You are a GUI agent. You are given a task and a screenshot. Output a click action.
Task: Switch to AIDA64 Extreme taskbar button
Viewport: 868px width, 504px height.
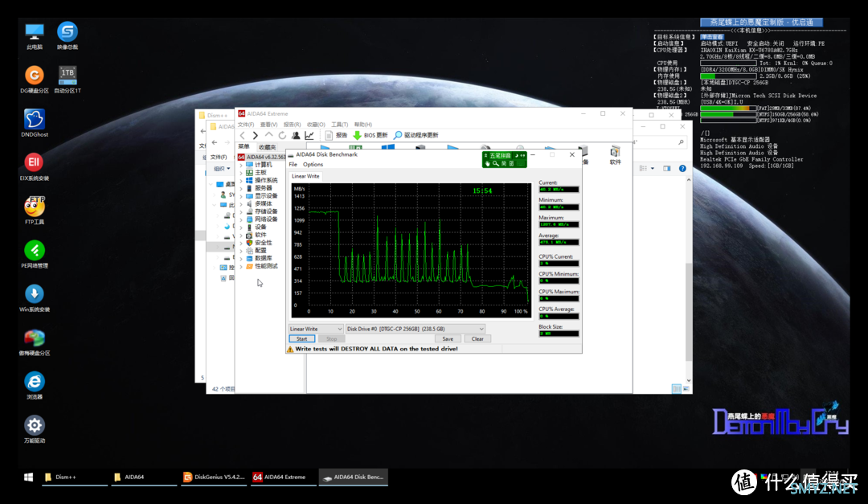284,477
